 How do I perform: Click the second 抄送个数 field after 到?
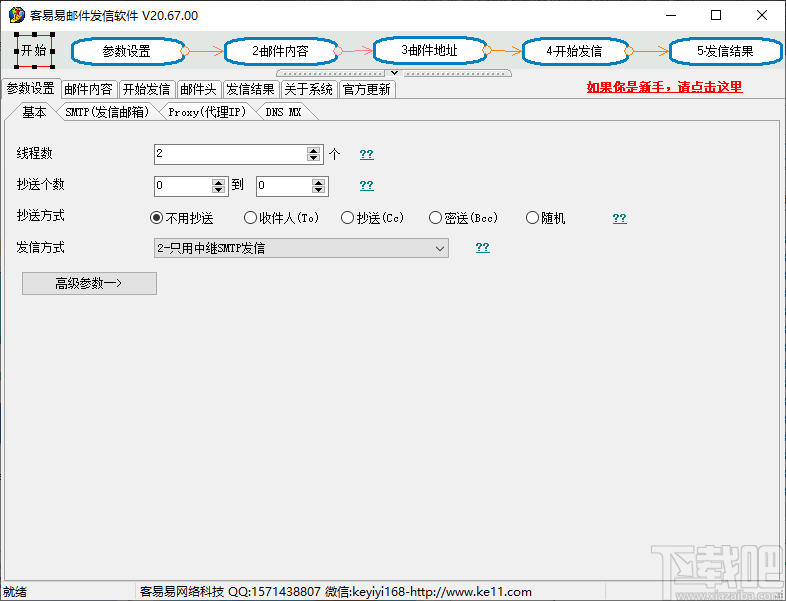284,186
